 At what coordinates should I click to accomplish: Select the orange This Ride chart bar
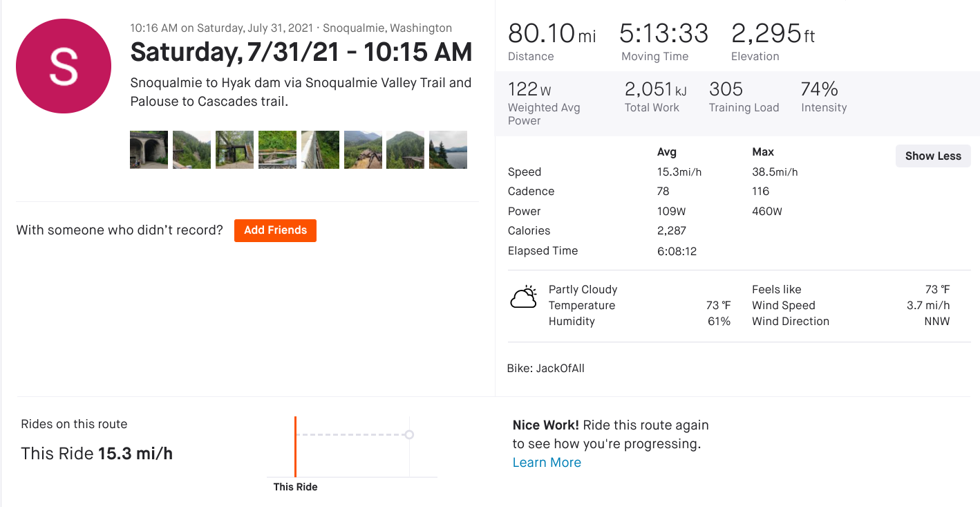[x=295, y=446]
